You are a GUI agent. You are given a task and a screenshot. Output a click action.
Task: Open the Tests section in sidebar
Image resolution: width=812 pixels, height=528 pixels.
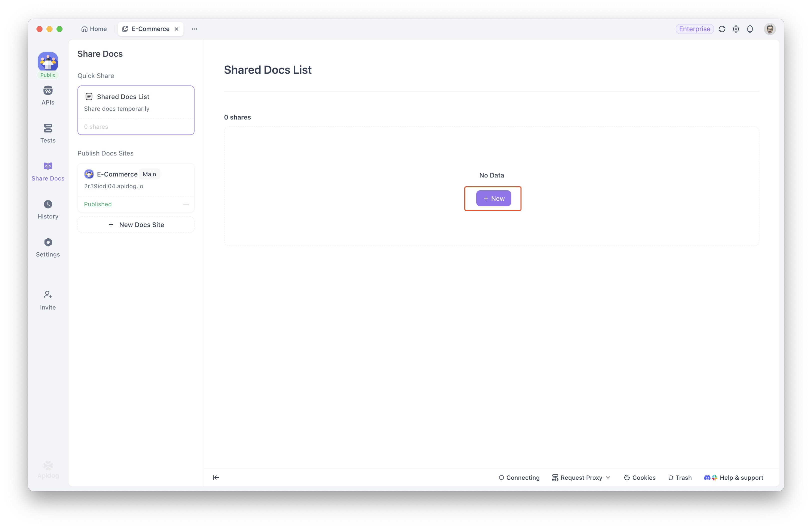click(x=48, y=133)
